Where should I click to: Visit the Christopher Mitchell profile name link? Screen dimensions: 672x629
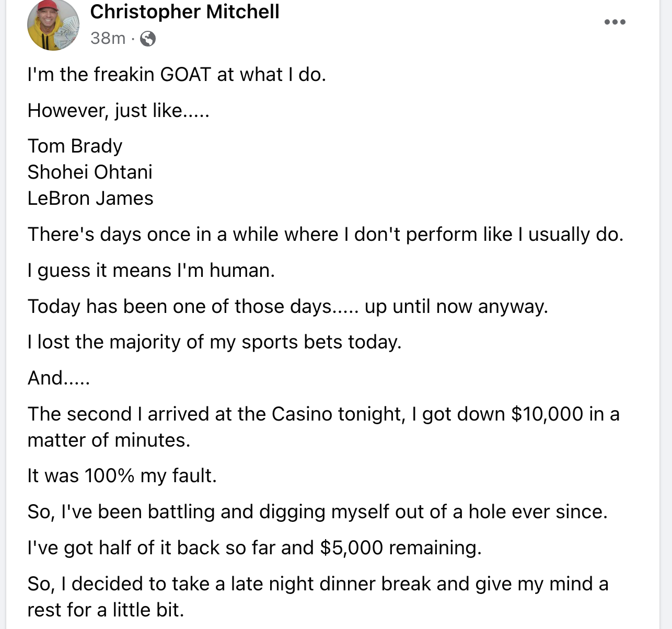point(184,11)
